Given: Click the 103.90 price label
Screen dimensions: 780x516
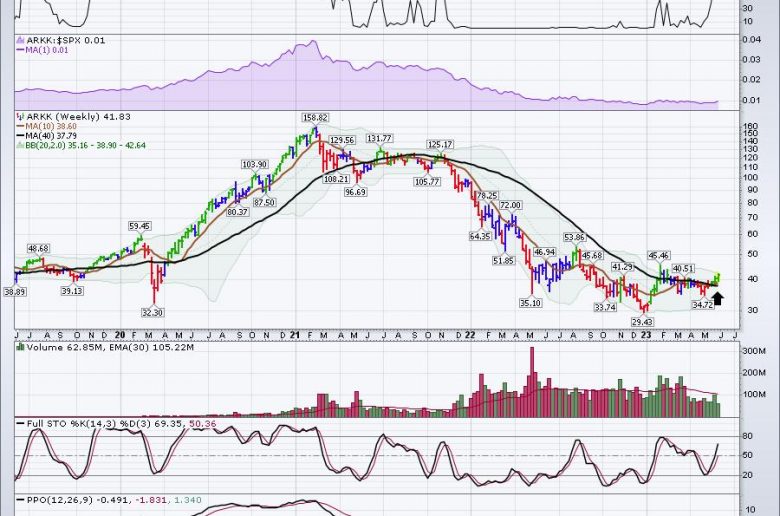Looking at the screenshot, I should point(254,164).
